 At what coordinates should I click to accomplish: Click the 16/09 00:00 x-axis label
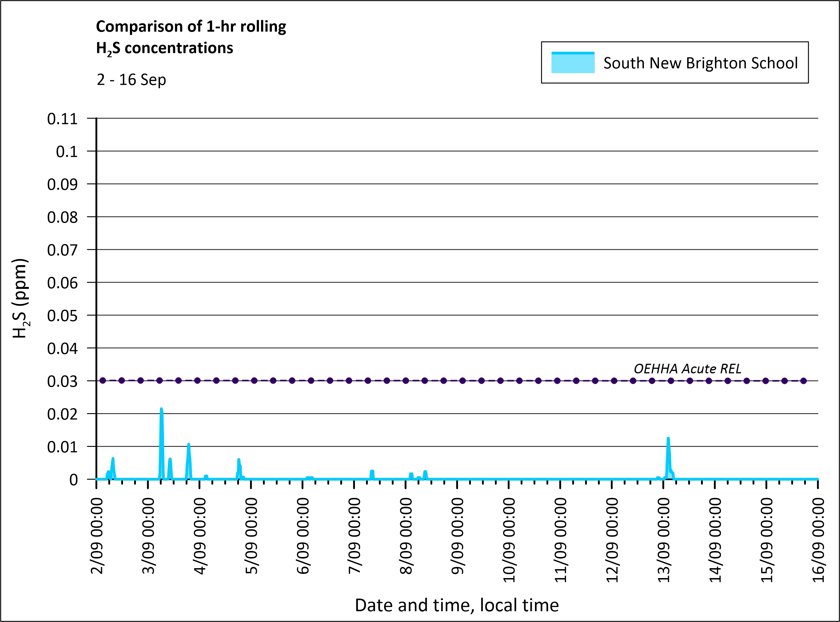(819, 540)
